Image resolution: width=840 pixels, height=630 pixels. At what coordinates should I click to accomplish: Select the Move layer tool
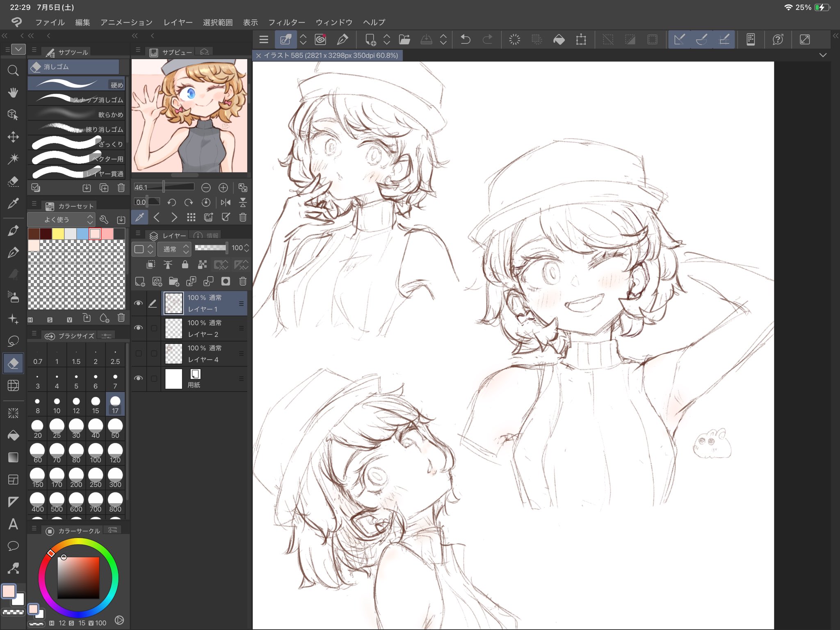coord(13,137)
